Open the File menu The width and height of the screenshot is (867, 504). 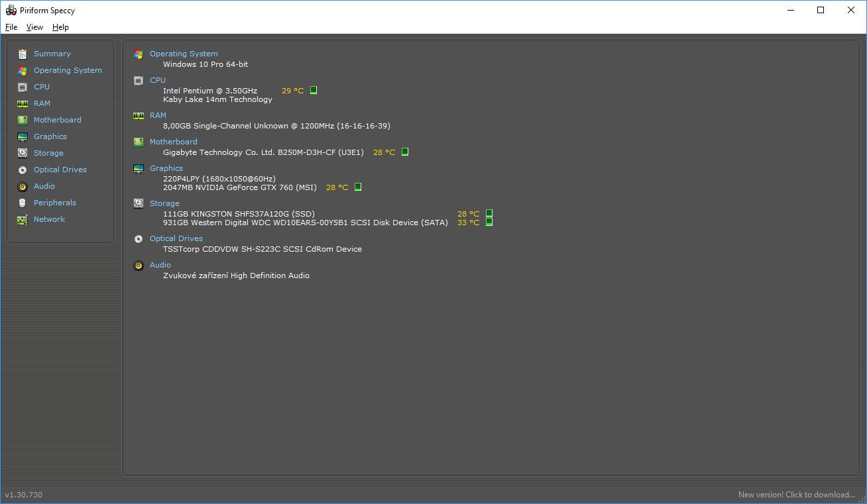click(11, 27)
